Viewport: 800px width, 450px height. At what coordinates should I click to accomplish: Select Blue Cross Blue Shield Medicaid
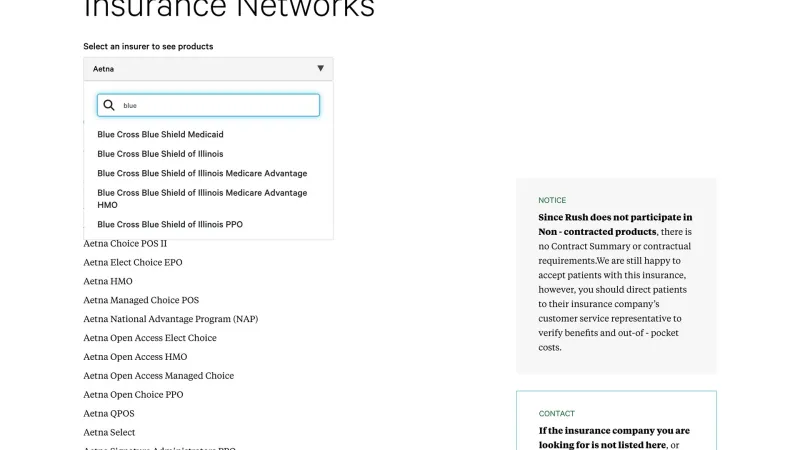(160, 134)
